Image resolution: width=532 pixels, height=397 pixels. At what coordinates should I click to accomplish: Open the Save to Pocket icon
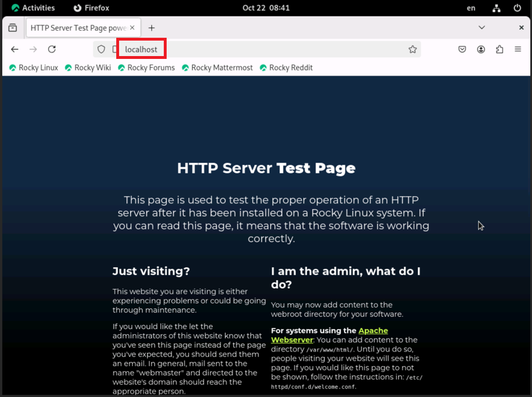click(462, 50)
